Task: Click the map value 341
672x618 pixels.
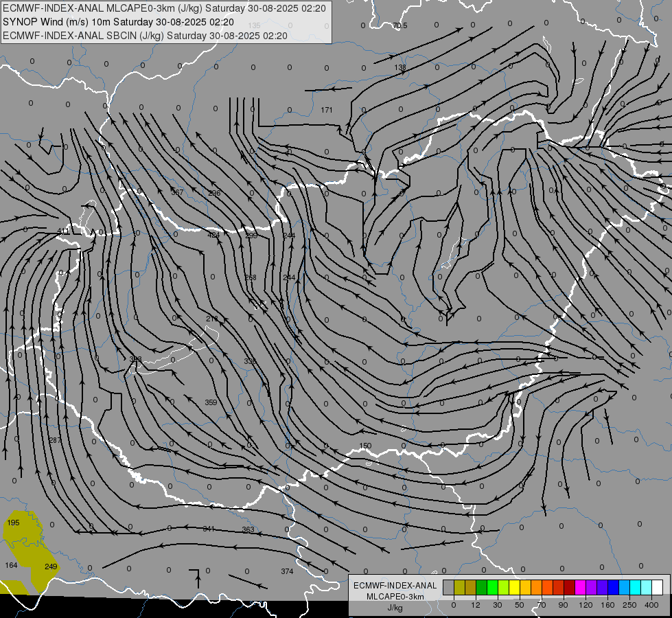Action: coord(209,529)
